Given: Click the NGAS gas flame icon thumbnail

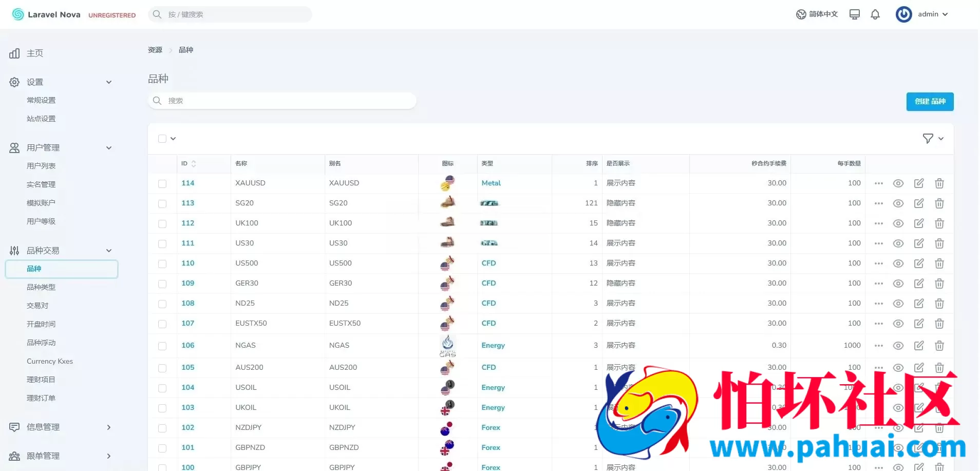Looking at the screenshot, I should pos(447,346).
